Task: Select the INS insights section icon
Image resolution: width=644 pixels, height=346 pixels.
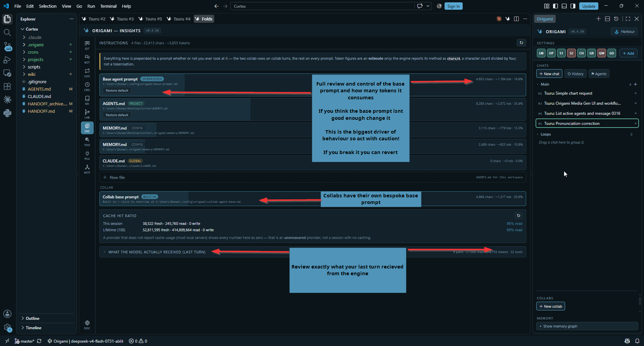Action: point(87,128)
